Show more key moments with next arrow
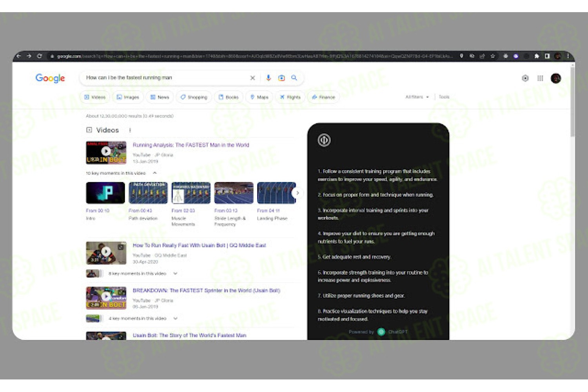Viewport: 588px width, 392px height. [298, 193]
